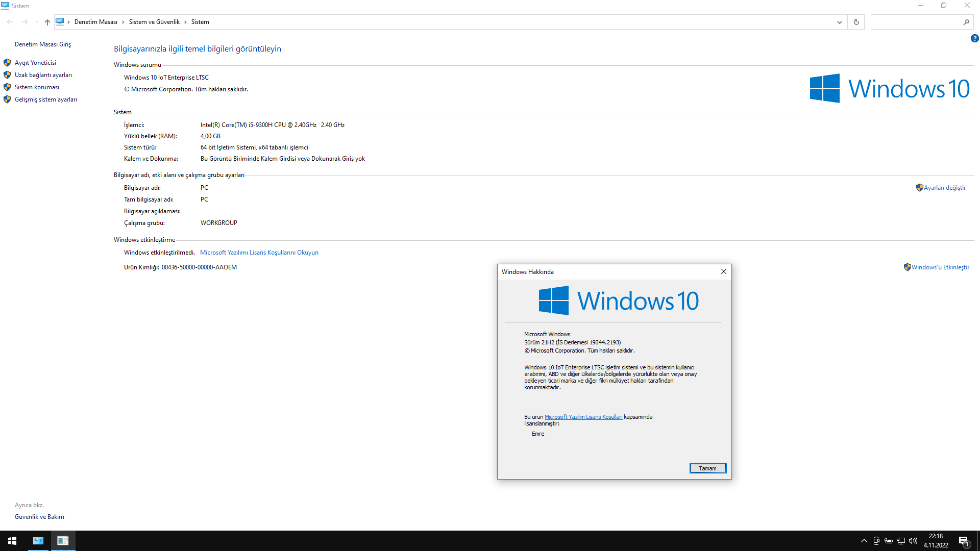Click the blue help question mark icon

click(x=974, y=38)
